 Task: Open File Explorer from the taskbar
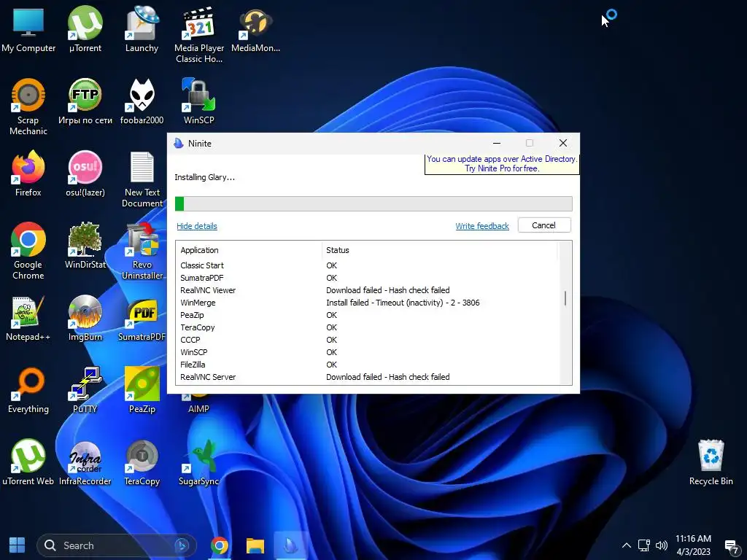(255, 545)
